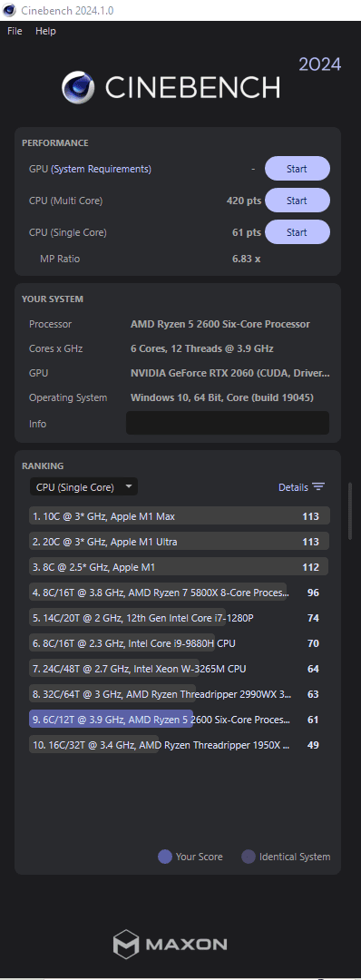The height and width of the screenshot is (980, 361).
Task: Click the Info input field
Action: click(x=228, y=423)
